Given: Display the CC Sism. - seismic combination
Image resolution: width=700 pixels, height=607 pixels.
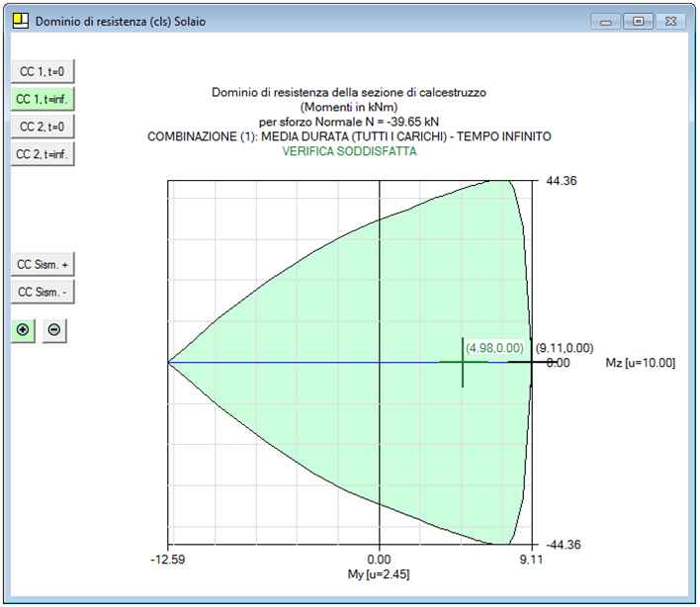Looking at the screenshot, I should pos(43,293).
